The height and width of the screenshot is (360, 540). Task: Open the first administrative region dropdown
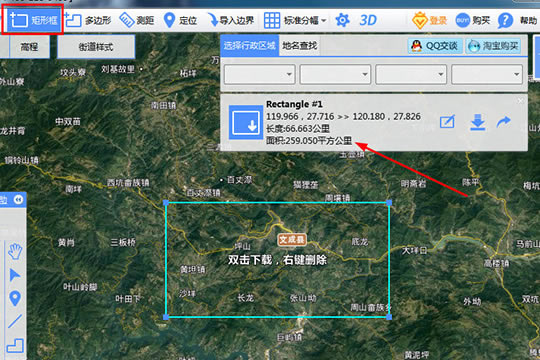[260, 74]
